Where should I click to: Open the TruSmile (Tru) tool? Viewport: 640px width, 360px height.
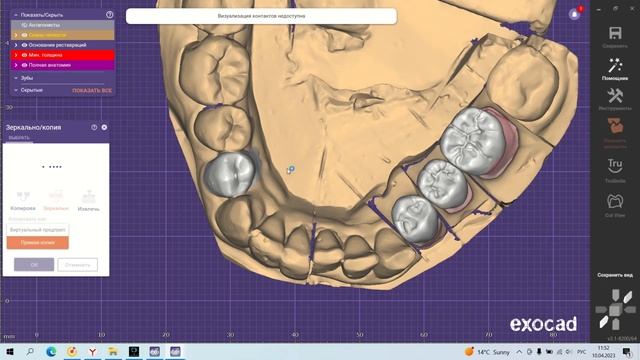[615, 165]
